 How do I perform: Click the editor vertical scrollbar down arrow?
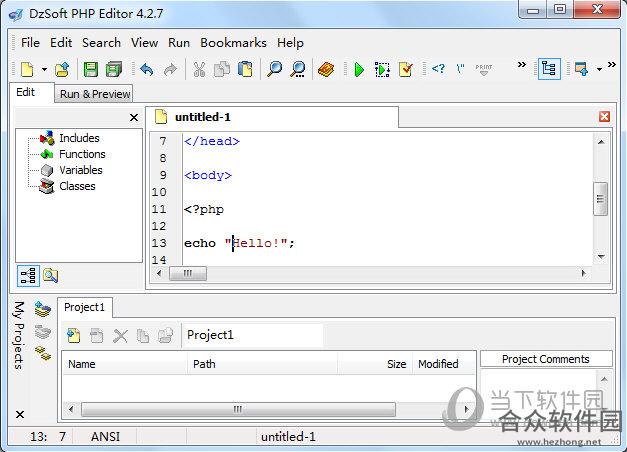pos(601,256)
